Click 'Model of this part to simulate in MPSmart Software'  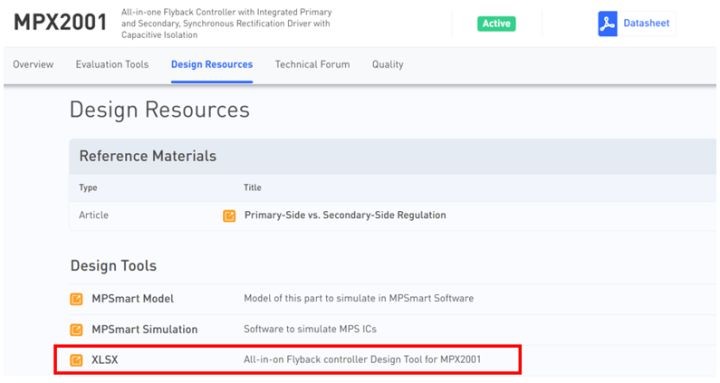point(359,298)
